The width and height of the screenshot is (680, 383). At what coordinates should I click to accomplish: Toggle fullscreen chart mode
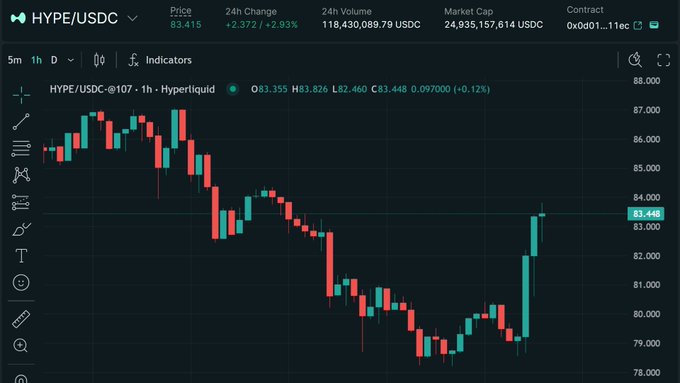[664, 60]
